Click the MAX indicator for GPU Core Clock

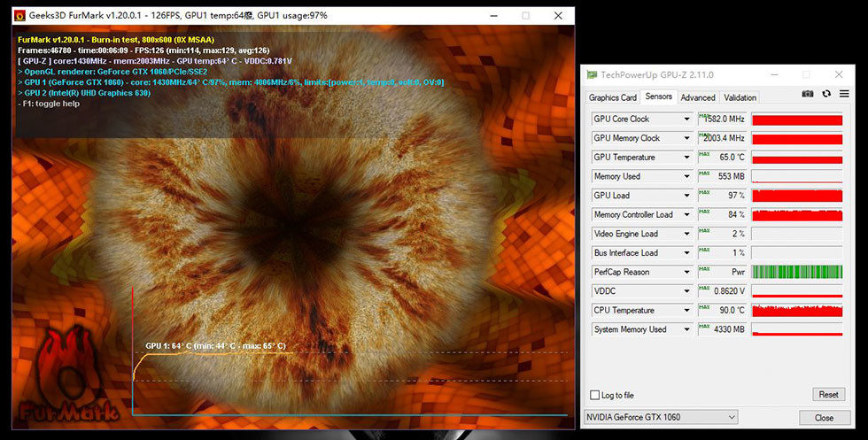point(704,115)
